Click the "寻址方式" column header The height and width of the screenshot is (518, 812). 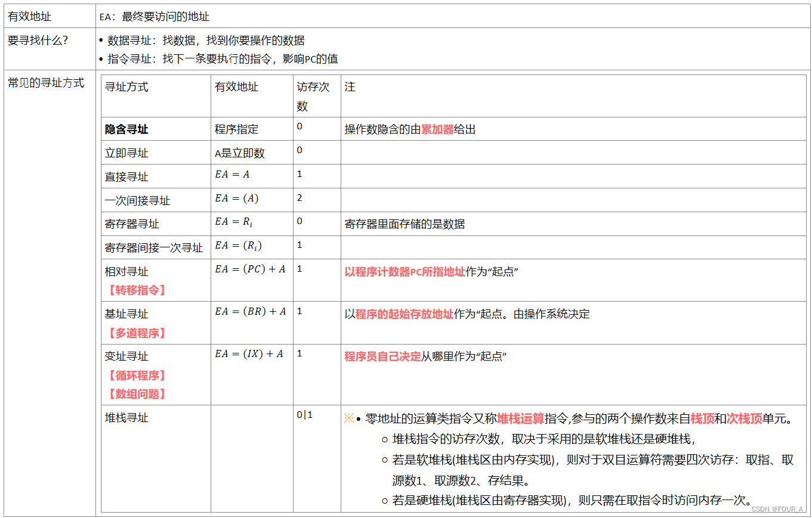tap(126, 87)
